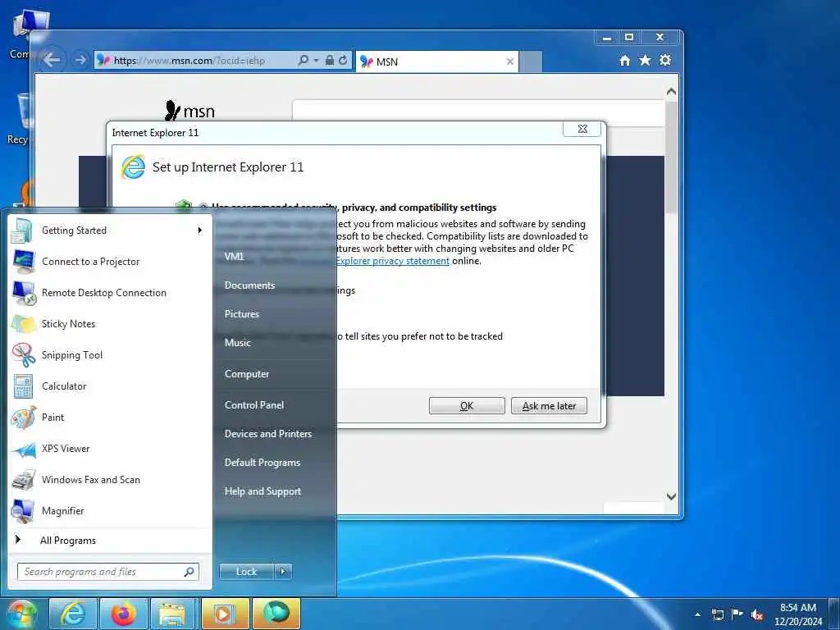Click the address bar search icon

[303, 60]
